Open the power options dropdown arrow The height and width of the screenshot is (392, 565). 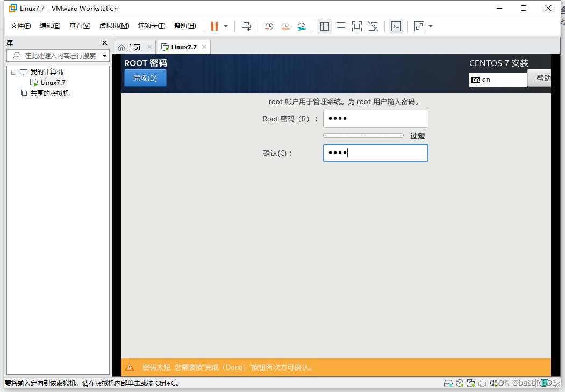[226, 26]
